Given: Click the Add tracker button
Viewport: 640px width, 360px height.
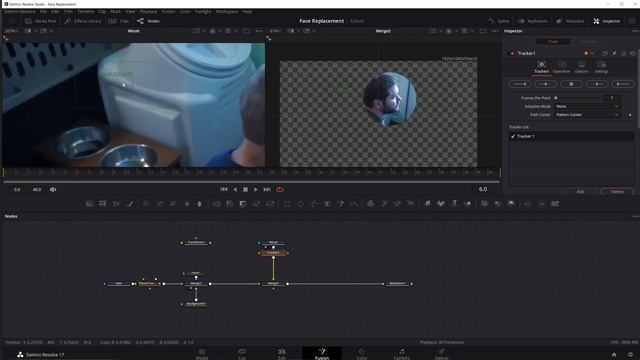Looking at the screenshot, I should coord(580,191).
